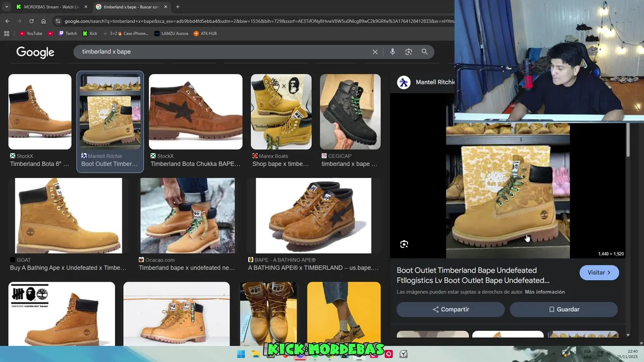Image resolution: width=644 pixels, height=362 pixels.
Task: Share image with Compartir button
Action: click(451, 309)
